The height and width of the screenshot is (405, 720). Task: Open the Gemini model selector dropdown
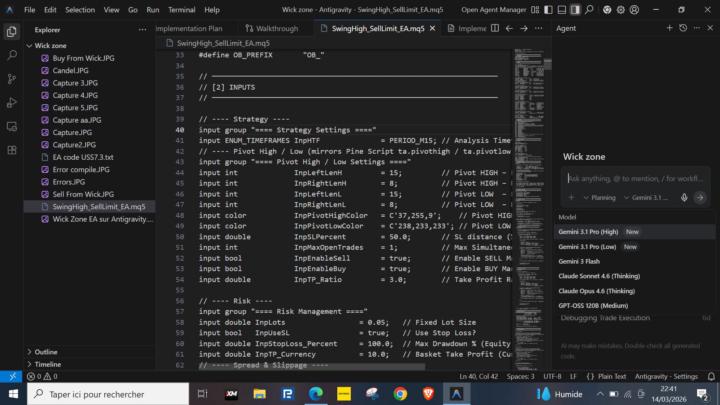[x=646, y=197]
